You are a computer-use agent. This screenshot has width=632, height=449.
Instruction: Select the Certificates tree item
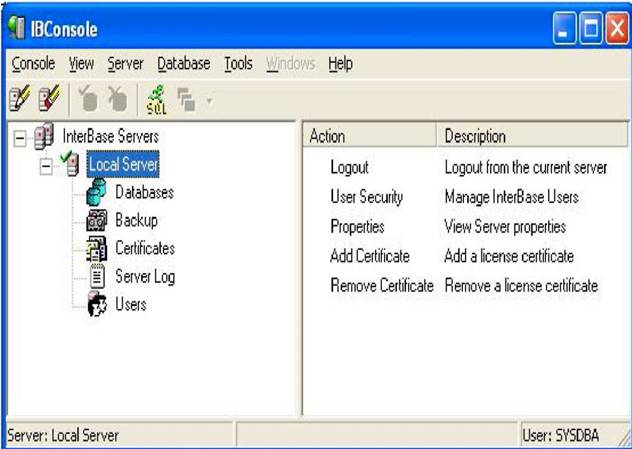coord(145,248)
